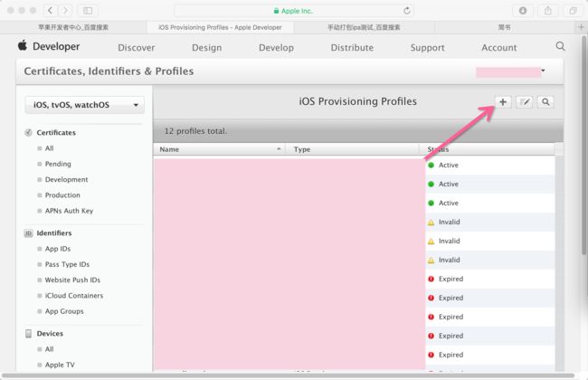Viewport: 588px width, 380px height.
Task: Open site search in Developer header
Action: [560, 46]
